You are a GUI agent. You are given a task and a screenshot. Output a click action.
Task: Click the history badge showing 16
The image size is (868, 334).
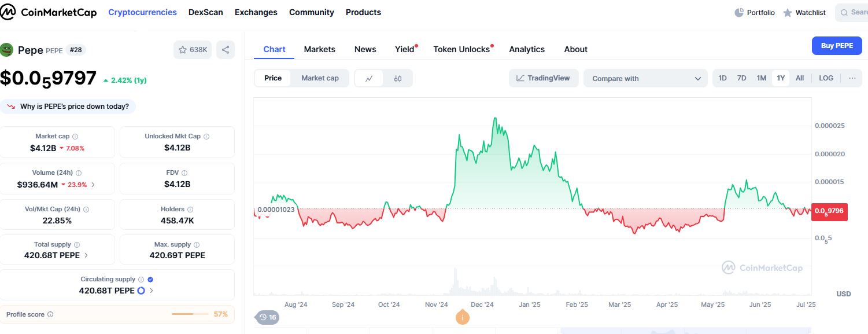267,317
